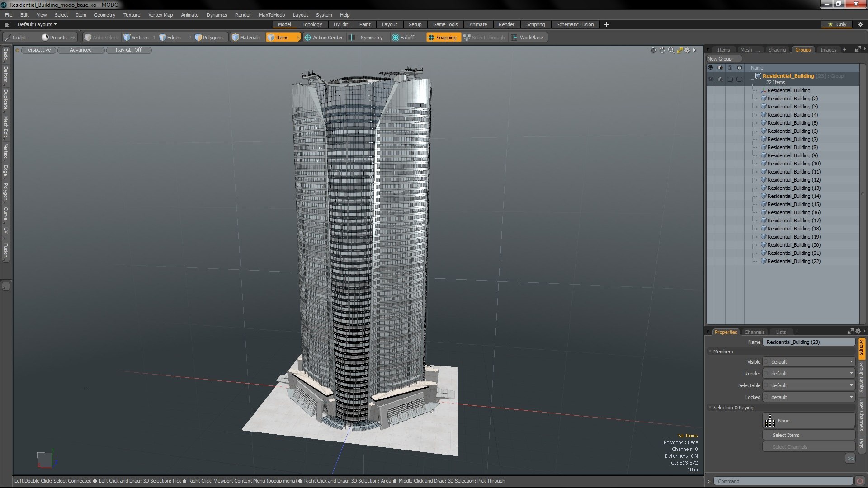868x488 pixels.
Task: Toggle Symmetry mode
Action: point(367,38)
